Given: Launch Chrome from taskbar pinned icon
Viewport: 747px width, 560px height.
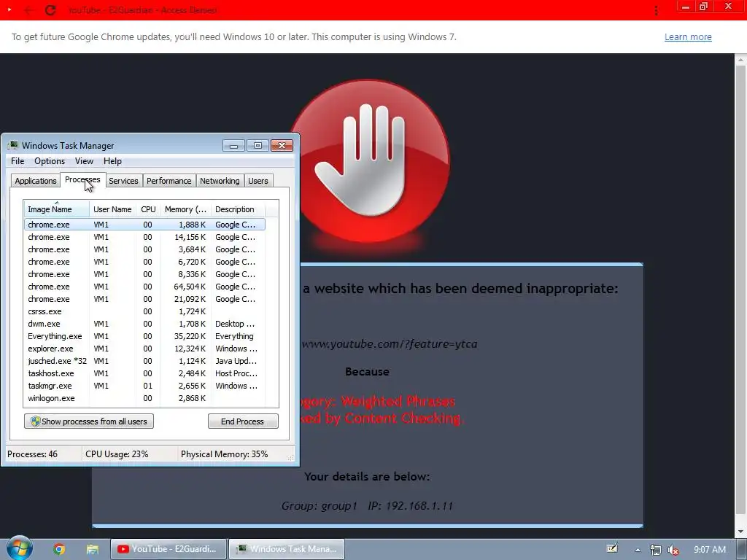Looking at the screenshot, I should pyautogui.click(x=59, y=549).
